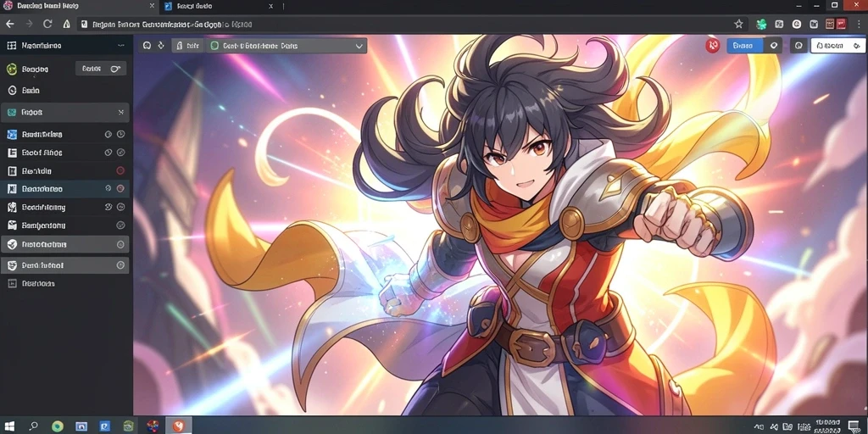Viewport: 868px width, 434px height.
Task: Close the highlighted teal-icon sidebar item with X
Action: [x=120, y=113]
